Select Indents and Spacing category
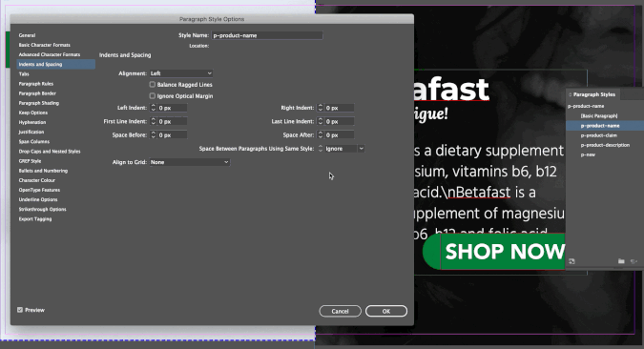This screenshot has width=644, height=349. point(56,64)
